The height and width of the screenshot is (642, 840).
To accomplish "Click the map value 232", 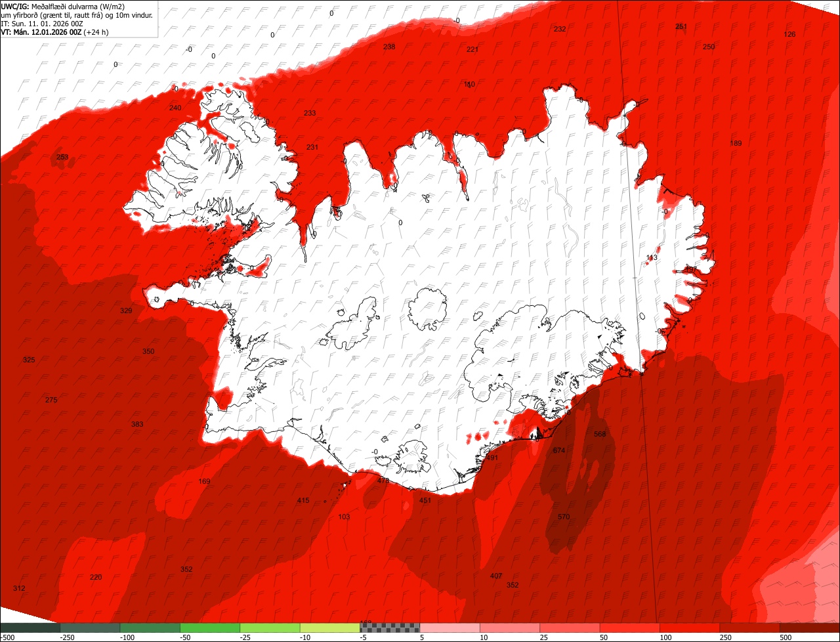I will coord(560,29).
